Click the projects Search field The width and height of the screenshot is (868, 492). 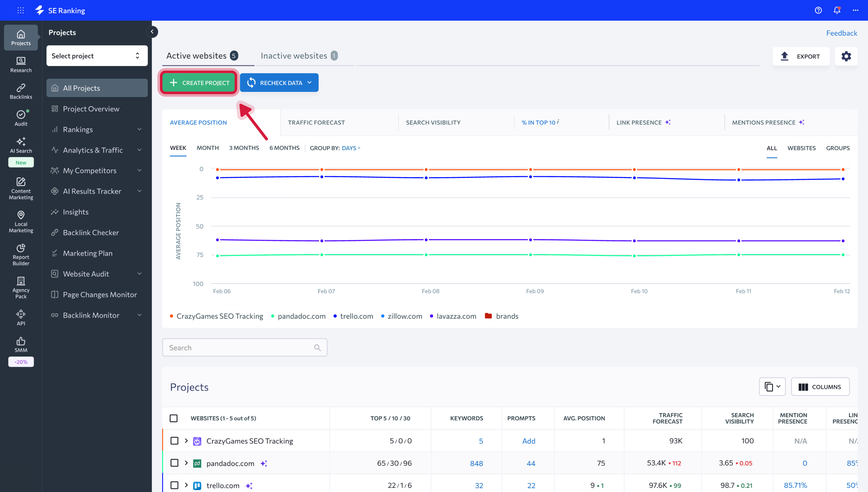tap(240, 347)
